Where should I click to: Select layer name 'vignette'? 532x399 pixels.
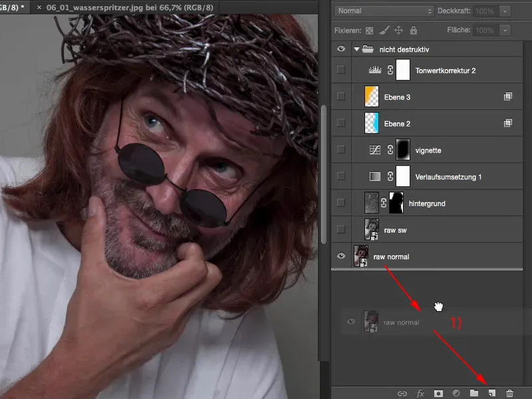click(x=428, y=150)
